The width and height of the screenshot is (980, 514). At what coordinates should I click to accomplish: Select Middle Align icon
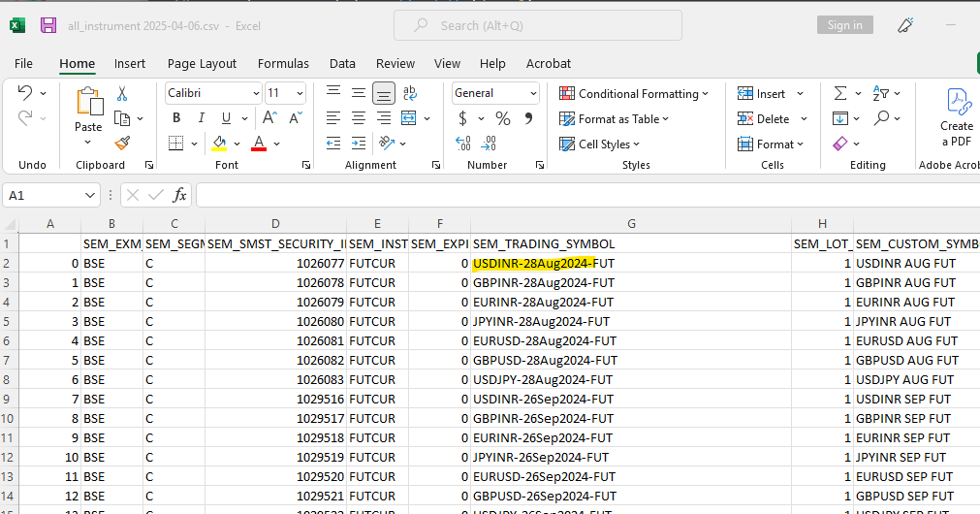(358, 92)
